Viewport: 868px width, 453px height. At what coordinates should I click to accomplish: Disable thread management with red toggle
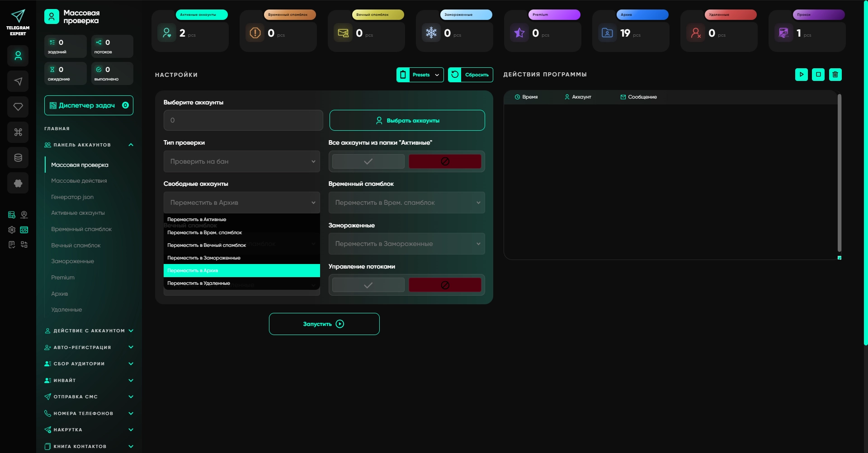[445, 285]
